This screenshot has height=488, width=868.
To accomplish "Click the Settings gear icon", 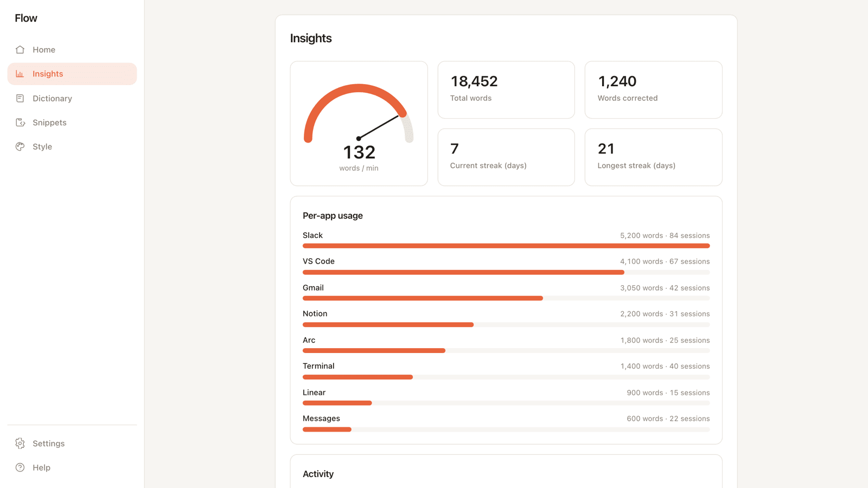I will 20,444.
